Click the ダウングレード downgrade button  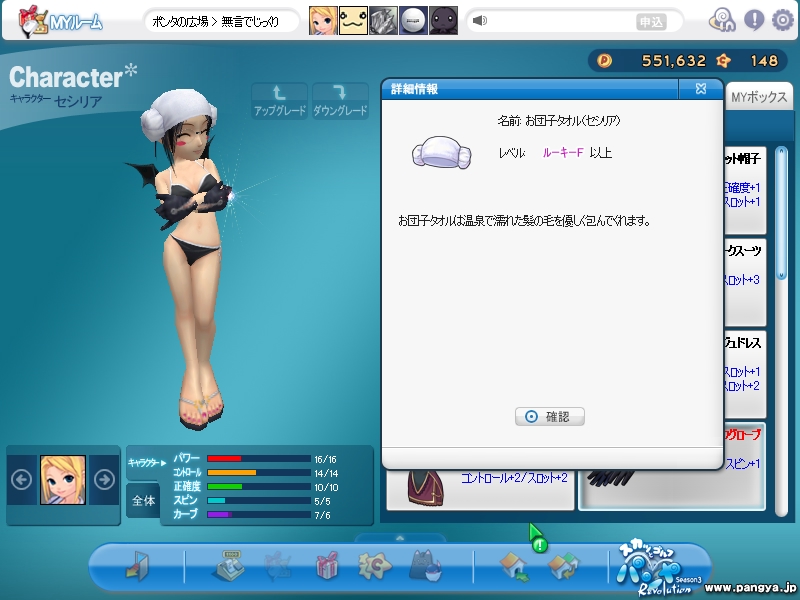pos(340,101)
